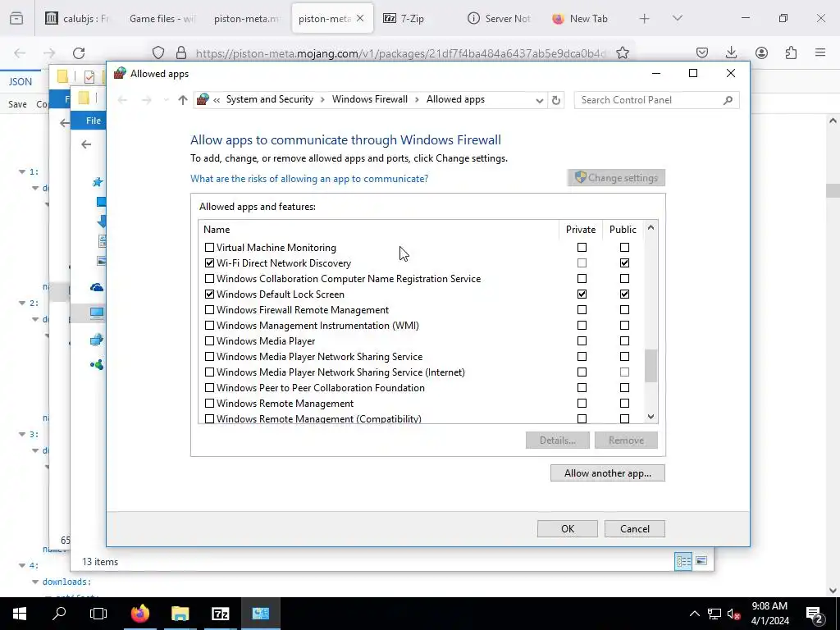Click the Firefox account avatar icon
Viewport: 840px width, 630px height.
761,52
